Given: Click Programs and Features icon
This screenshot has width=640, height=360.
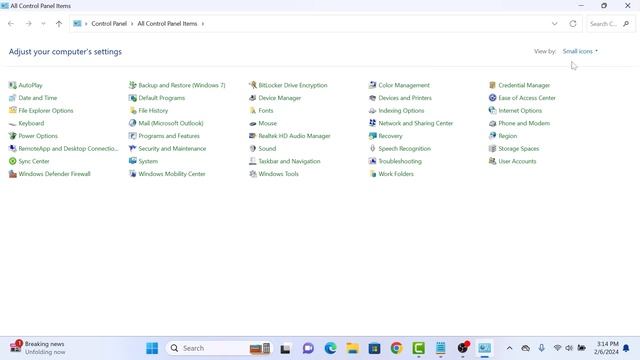Looking at the screenshot, I should click(133, 136).
